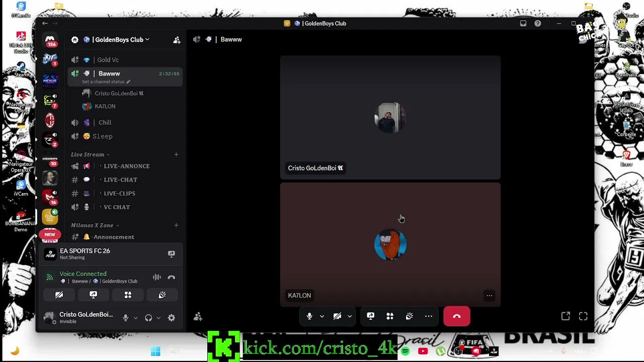Focus KA7LON video tile
644x362 pixels.
tap(390, 244)
